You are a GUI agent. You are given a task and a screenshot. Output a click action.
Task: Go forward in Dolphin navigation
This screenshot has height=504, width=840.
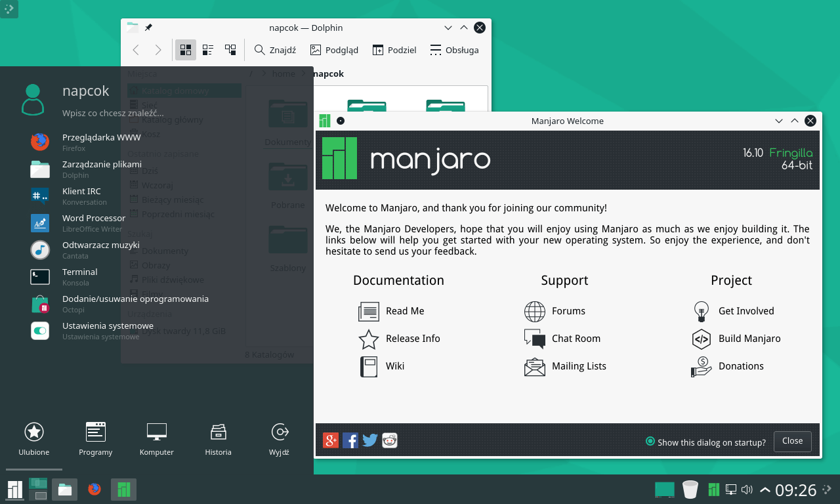click(x=157, y=50)
